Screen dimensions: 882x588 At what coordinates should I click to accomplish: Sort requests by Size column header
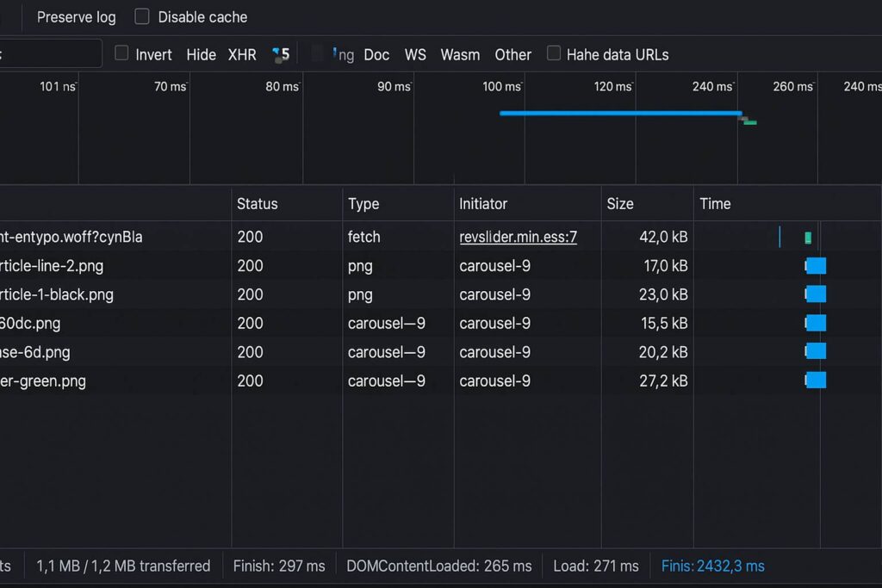(x=620, y=204)
